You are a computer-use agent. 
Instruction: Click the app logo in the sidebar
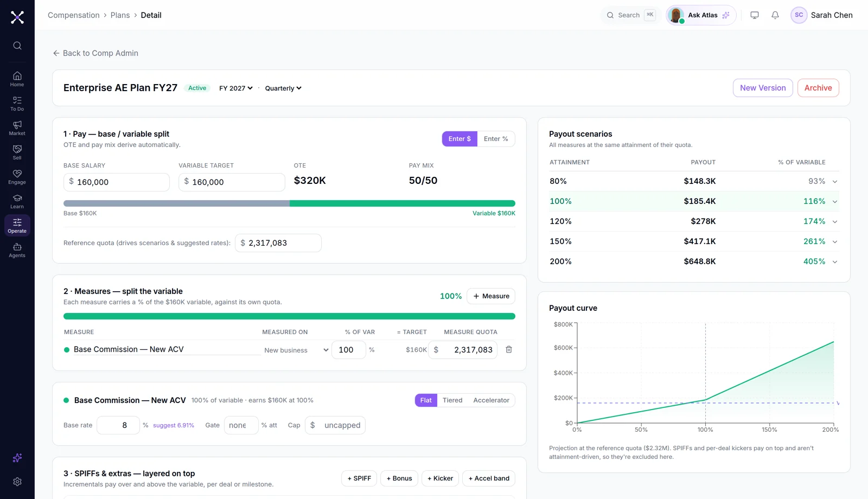tap(17, 17)
